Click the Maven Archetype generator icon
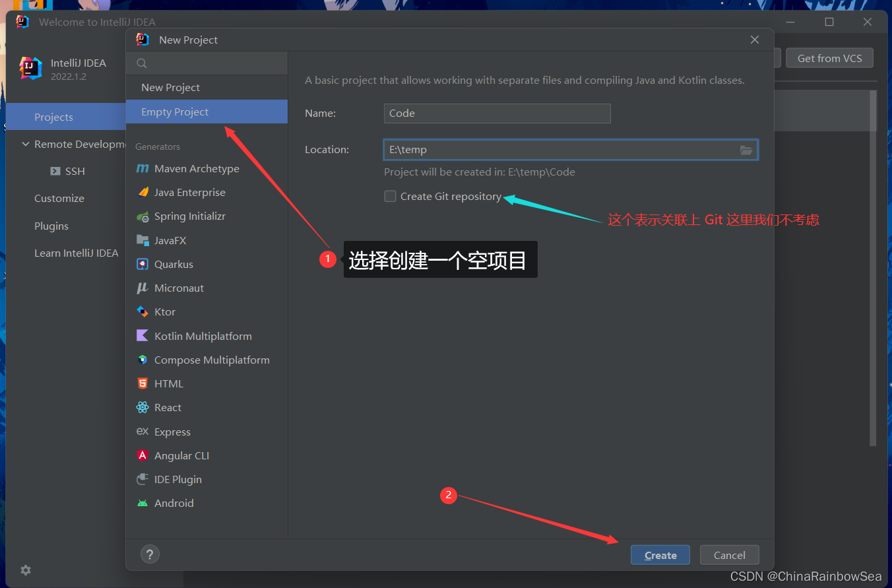This screenshot has width=892, height=588. (x=143, y=168)
